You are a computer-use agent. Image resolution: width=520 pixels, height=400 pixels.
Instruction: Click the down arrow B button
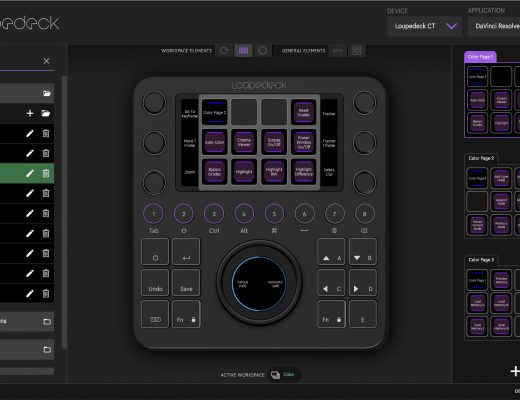click(x=363, y=252)
